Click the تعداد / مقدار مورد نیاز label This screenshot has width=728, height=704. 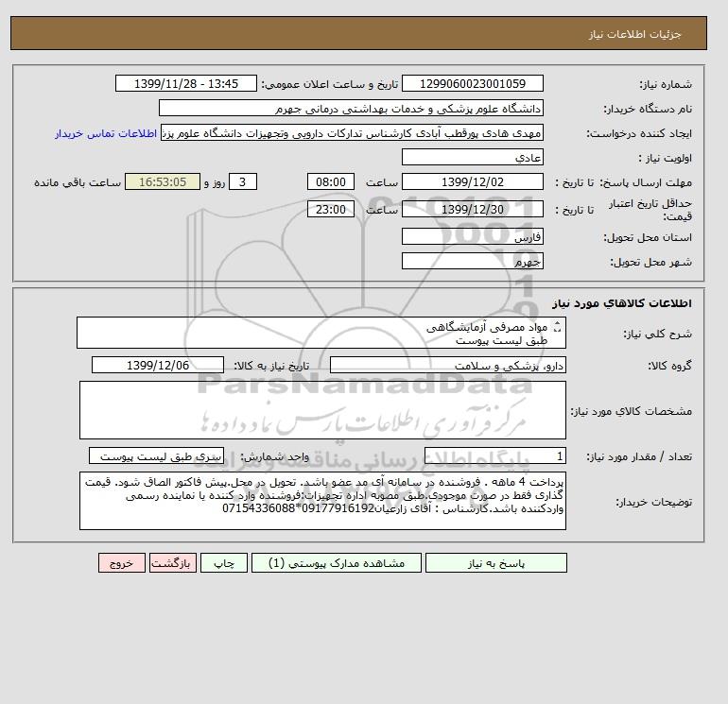639,456
